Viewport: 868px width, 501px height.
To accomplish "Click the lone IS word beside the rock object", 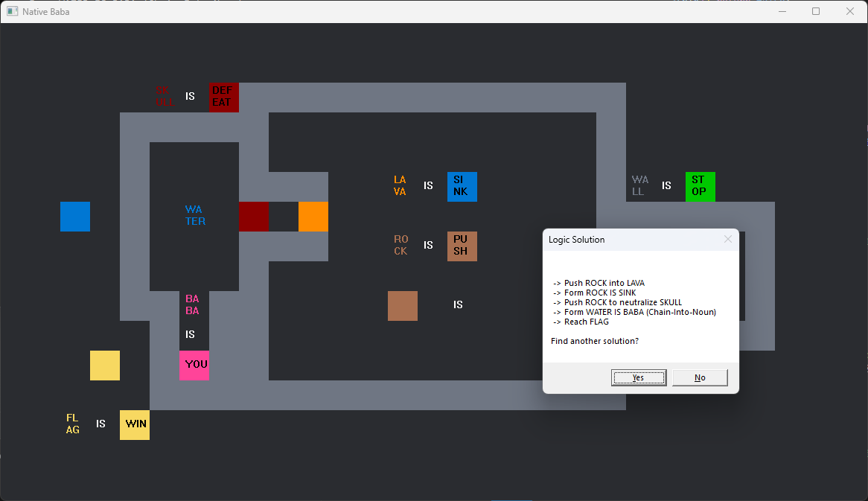I will (458, 305).
